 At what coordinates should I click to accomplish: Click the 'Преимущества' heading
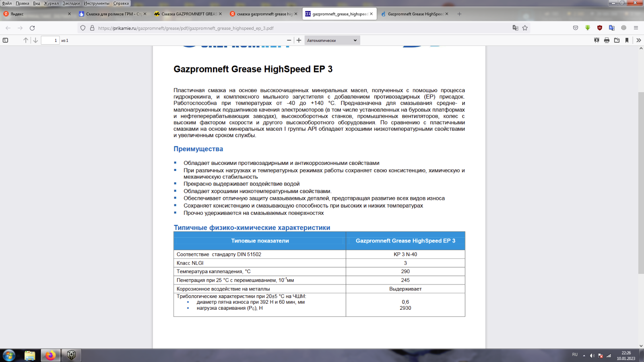(x=198, y=149)
